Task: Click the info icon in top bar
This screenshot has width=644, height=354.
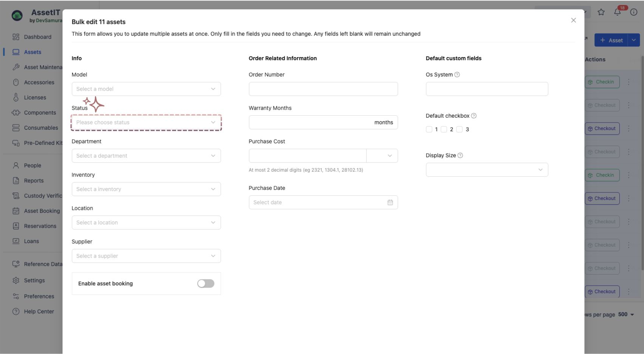Action: pos(634,12)
